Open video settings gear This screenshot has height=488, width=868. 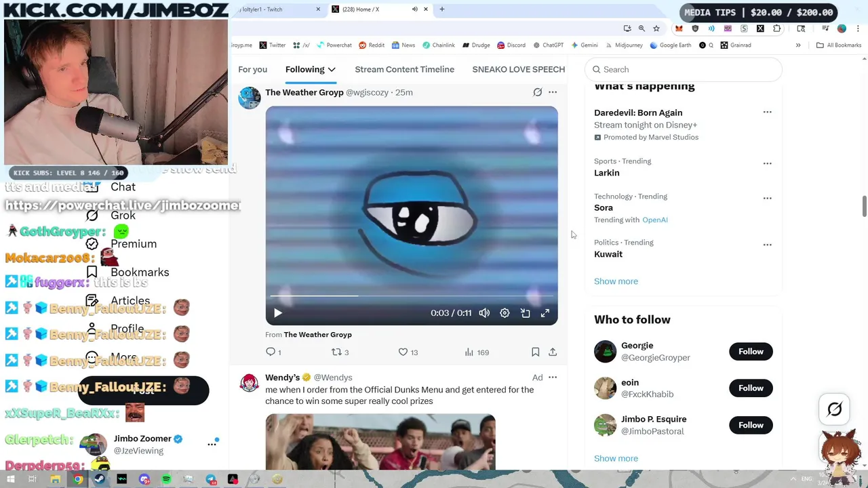pyautogui.click(x=505, y=313)
